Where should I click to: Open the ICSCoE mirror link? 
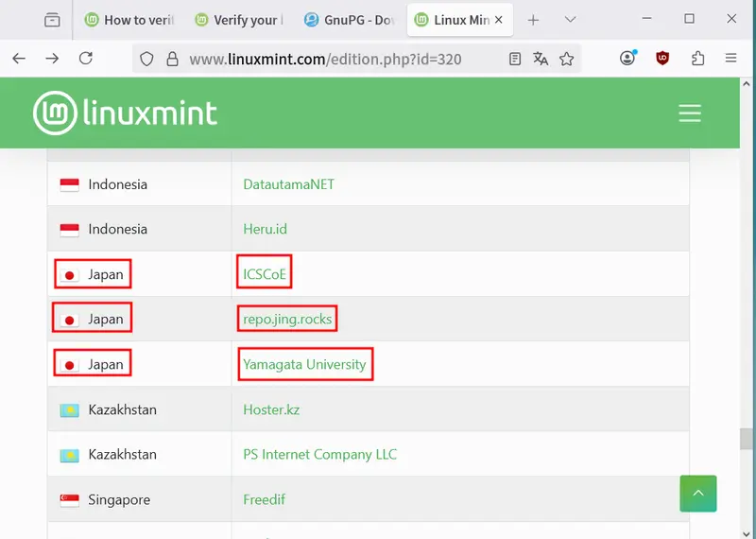[265, 274]
